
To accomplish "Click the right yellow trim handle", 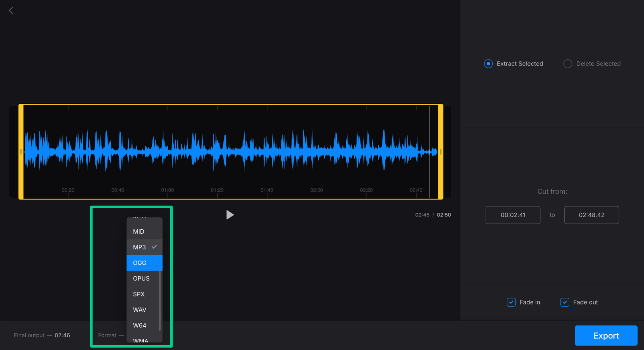I will pyautogui.click(x=441, y=152).
